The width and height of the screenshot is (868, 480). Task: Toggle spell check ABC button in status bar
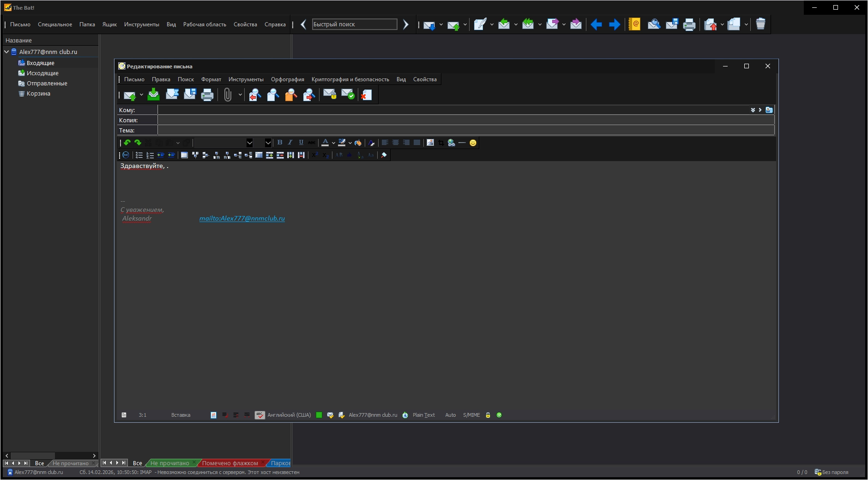260,415
